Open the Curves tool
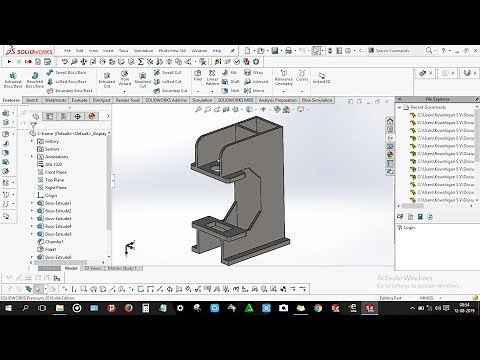Screen dimensions: 480x360 (x=302, y=76)
